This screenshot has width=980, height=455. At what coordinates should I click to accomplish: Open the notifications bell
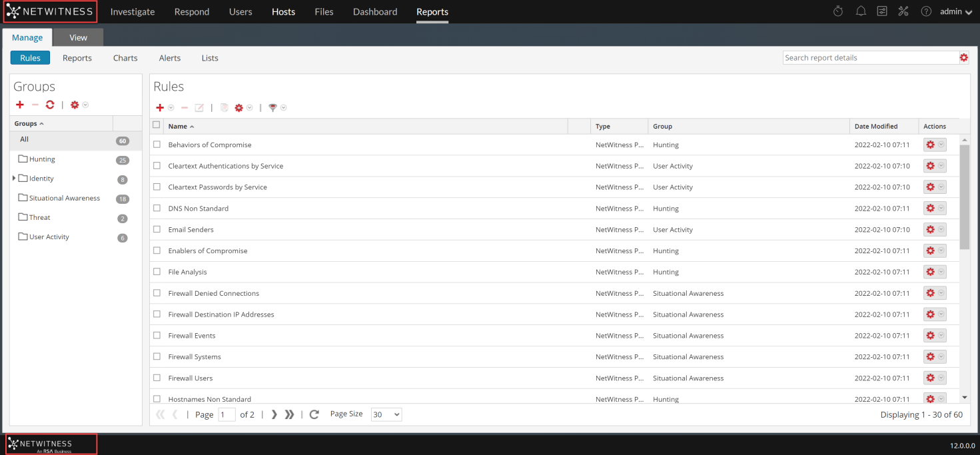click(x=861, y=11)
